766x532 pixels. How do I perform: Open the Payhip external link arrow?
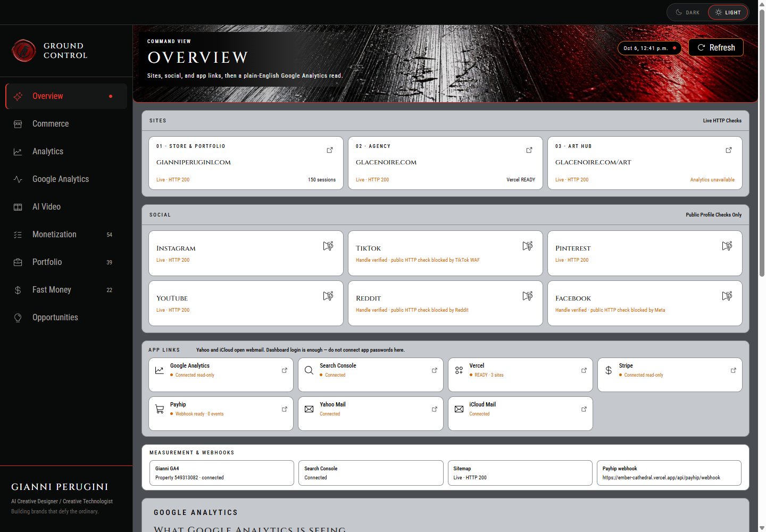(x=285, y=409)
